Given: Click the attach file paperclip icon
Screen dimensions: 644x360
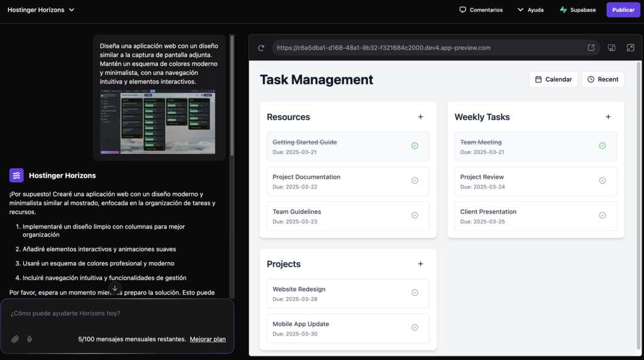Looking at the screenshot, I should [x=15, y=339].
